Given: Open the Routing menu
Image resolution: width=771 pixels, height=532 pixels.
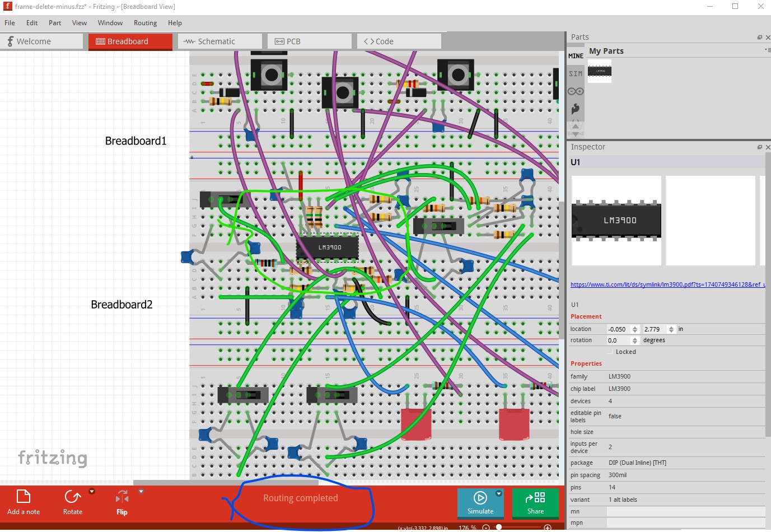Looking at the screenshot, I should [x=145, y=23].
